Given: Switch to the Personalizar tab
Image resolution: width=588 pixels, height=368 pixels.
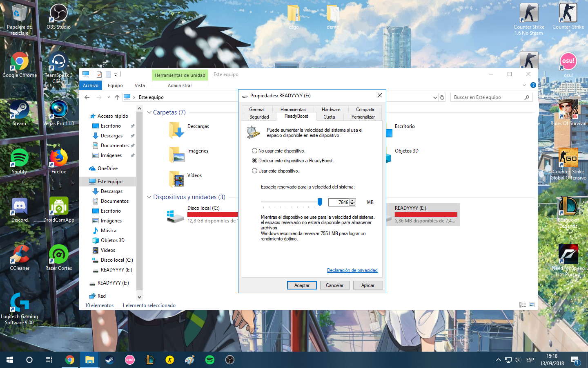Looking at the screenshot, I should click(x=363, y=117).
